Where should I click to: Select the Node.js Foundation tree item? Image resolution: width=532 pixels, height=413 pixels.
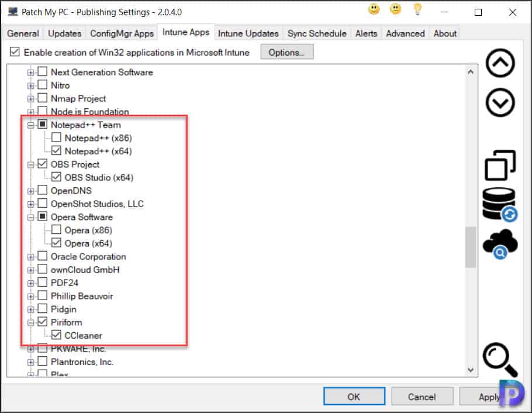point(90,111)
